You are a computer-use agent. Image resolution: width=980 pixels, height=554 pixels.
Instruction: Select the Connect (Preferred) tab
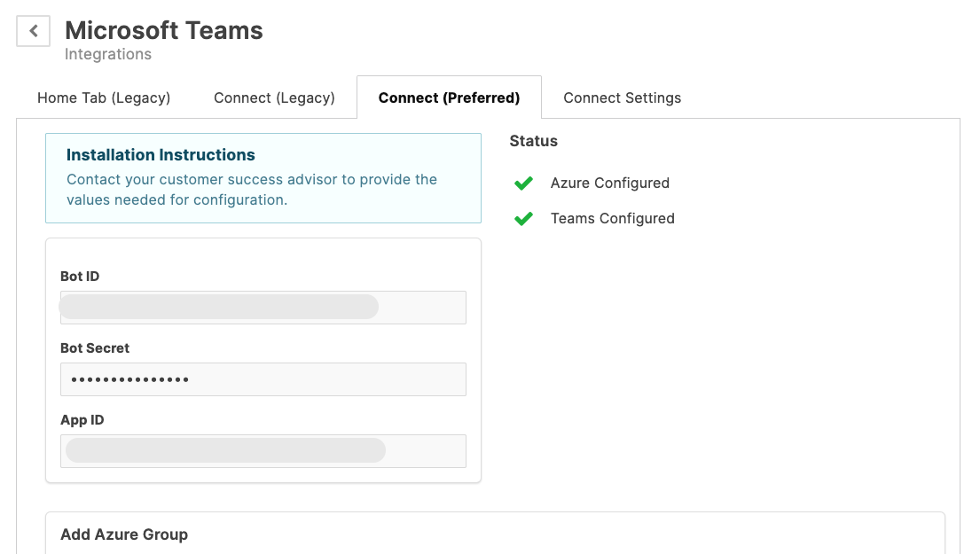pos(449,98)
